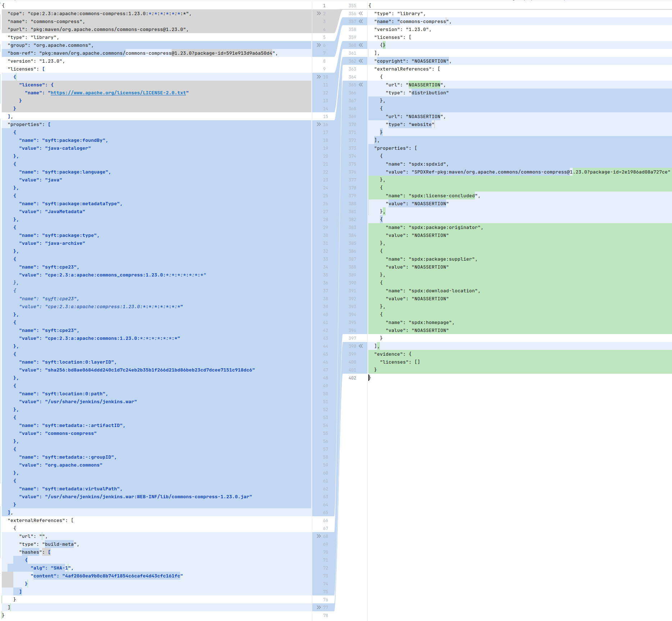Click the virtualPath value ending commons-compress-1.23.0.jar
672x621 pixels.
point(149,497)
